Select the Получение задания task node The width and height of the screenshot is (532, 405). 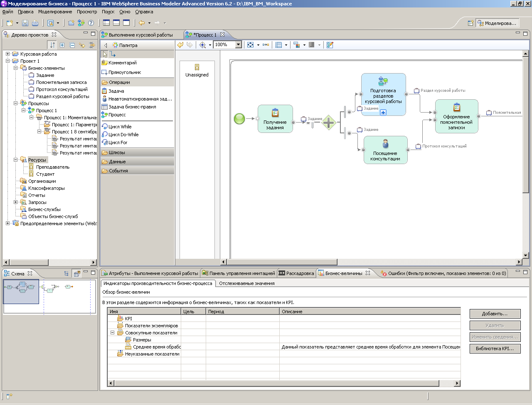tap(275, 119)
